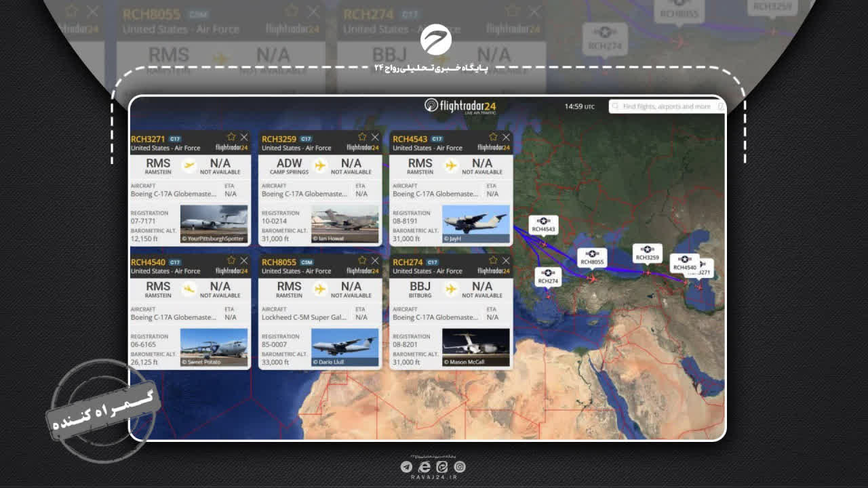The width and height of the screenshot is (868, 488).
Task: Open the RCH3271 aircraft photo
Action: point(214,224)
